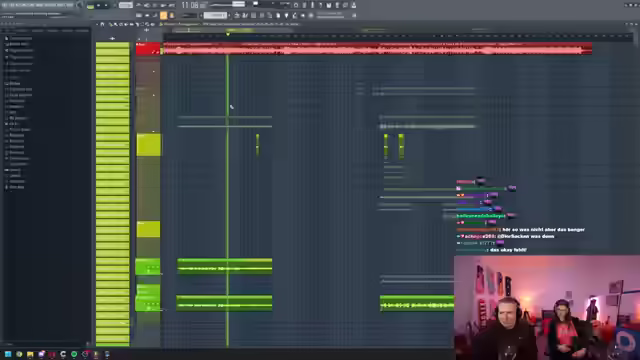Click the chat username 'achtepe266'
The image size is (640, 360).
(480, 236)
